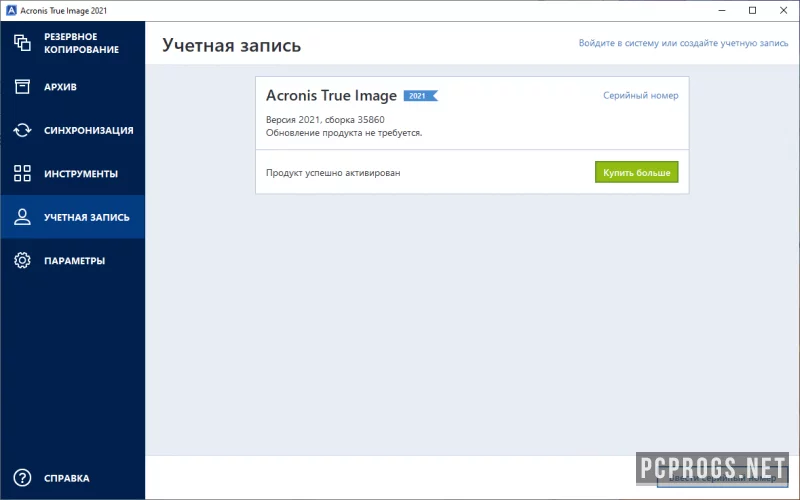Open the РЕЗЕРВНОЕ КОПИРОВАНИЕ section
Screen dimensions: 800x500
coord(72,43)
